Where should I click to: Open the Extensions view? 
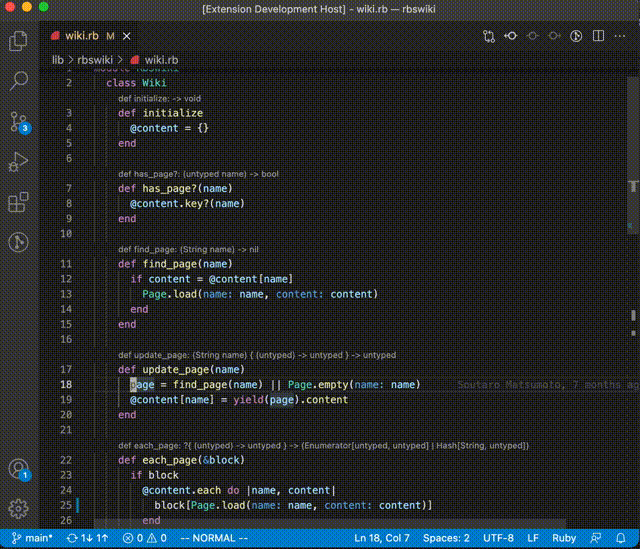pyautogui.click(x=18, y=202)
